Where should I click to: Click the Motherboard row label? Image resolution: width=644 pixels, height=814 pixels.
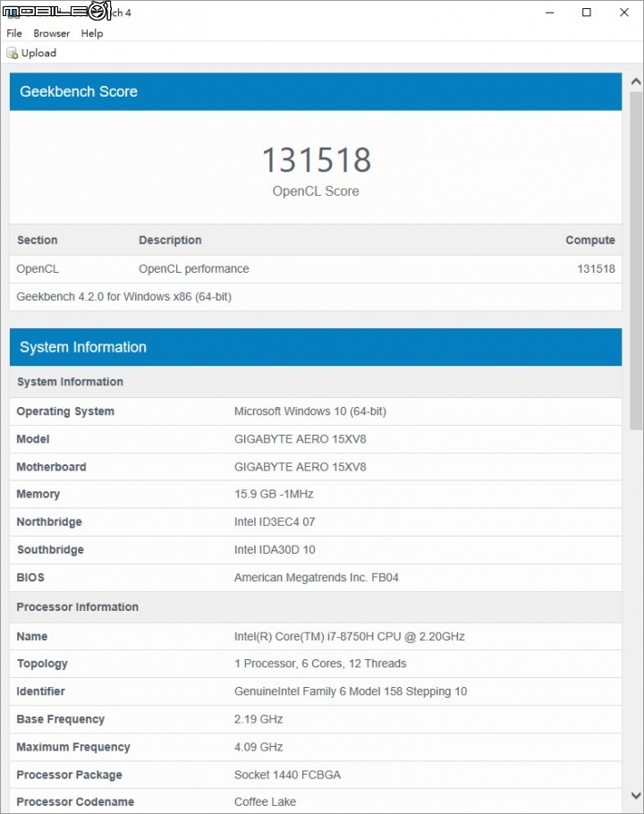(x=51, y=467)
